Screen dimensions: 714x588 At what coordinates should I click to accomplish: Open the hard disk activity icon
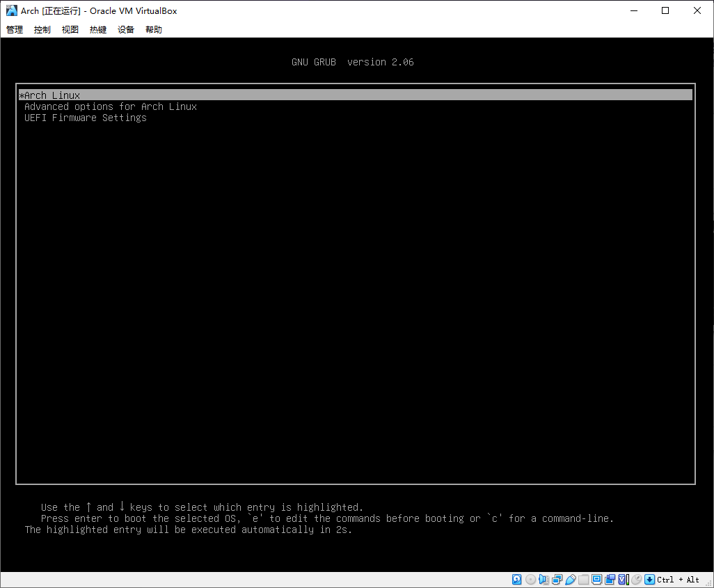click(x=516, y=579)
